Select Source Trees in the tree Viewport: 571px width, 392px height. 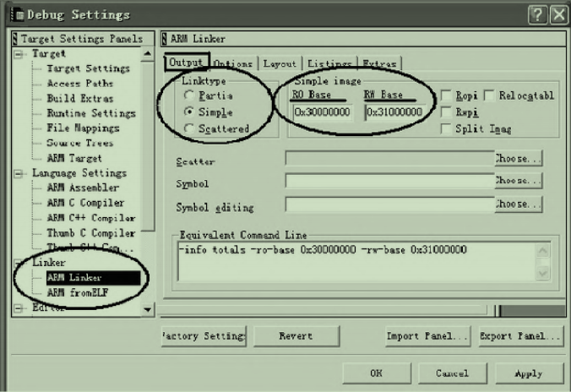point(80,143)
